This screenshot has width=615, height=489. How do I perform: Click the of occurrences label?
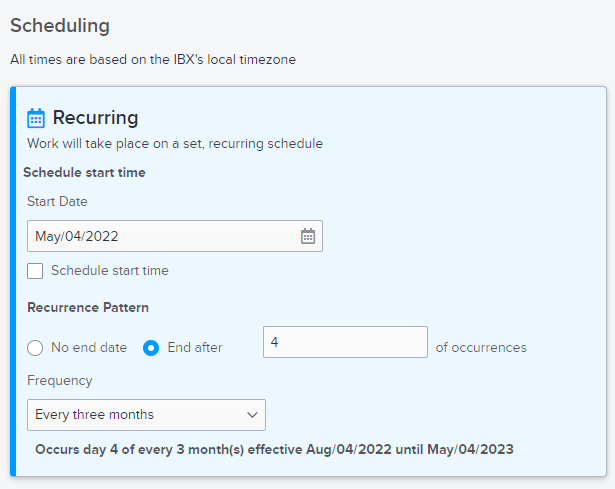481,347
